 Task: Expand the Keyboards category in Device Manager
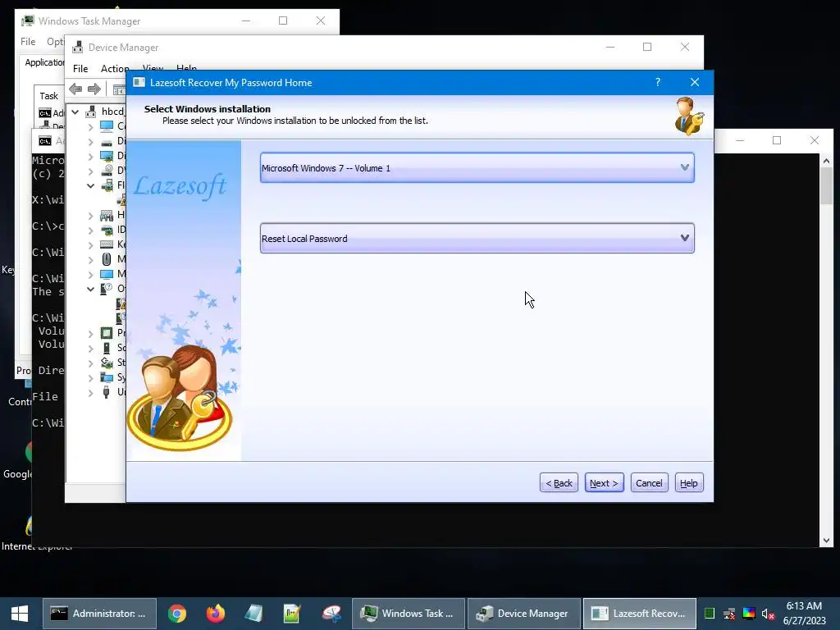[90, 244]
